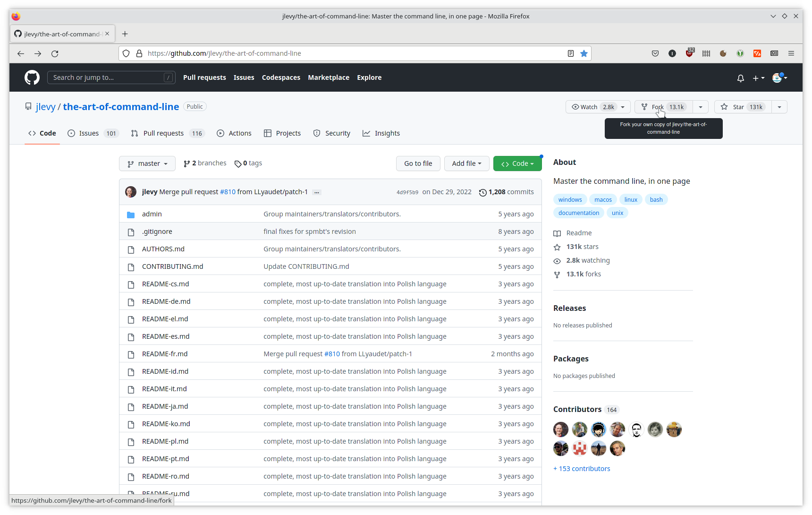Screen dimensions: 812x515
Task: Click the commit history clock icon
Action: 482,192
